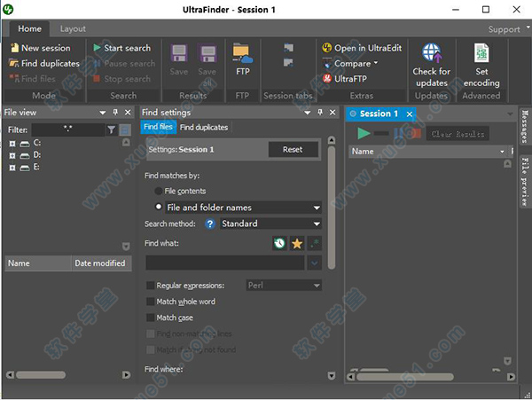
Task: Click Stop search in ribbon
Action: pyautogui.click(x=121, y=79)
